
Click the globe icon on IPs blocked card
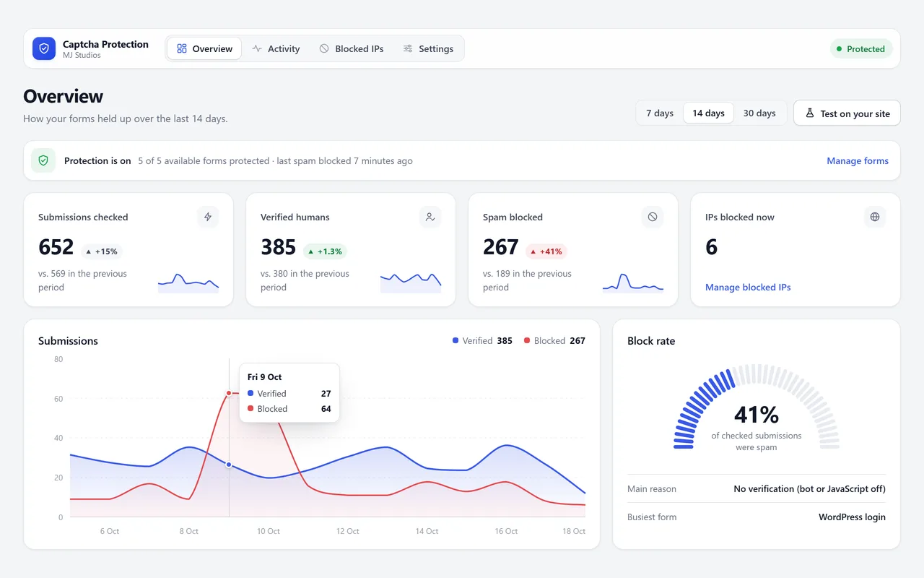point(875,217)
